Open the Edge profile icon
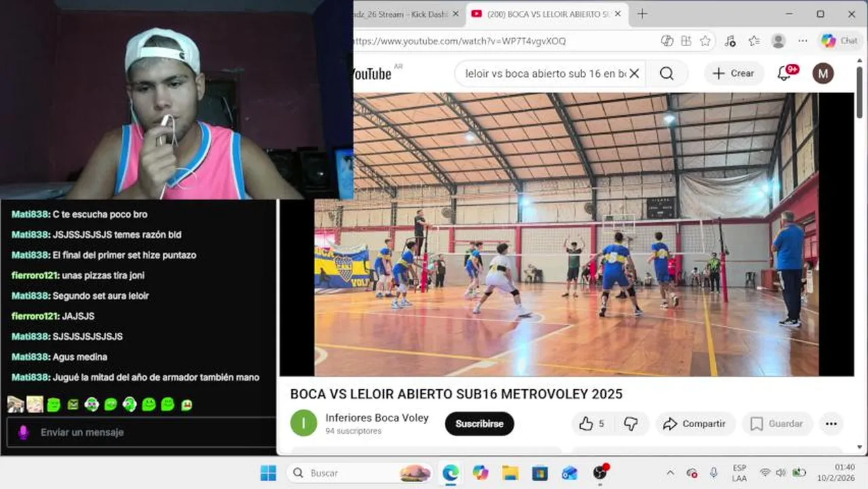This screenshot has width=868, height=489. 778,41
